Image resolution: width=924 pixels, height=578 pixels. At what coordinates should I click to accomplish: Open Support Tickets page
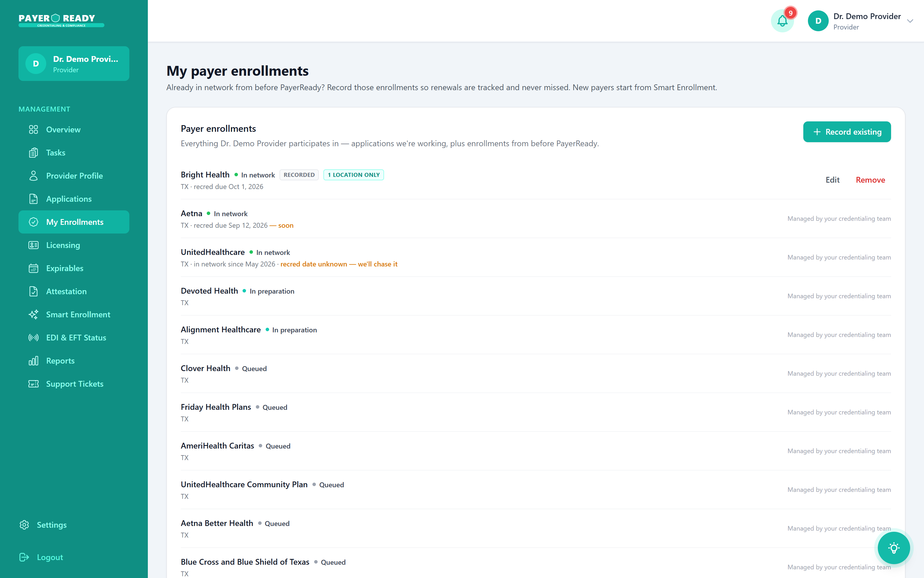coord(74,384)
